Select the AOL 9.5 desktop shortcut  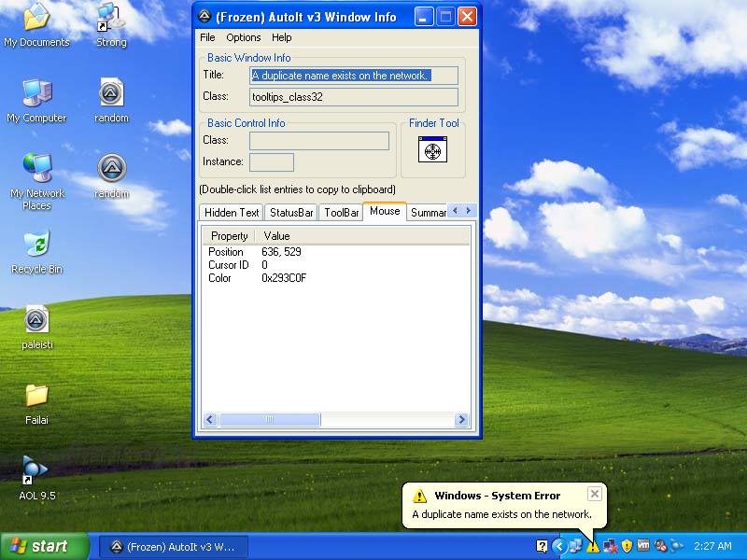click(36, 470)
